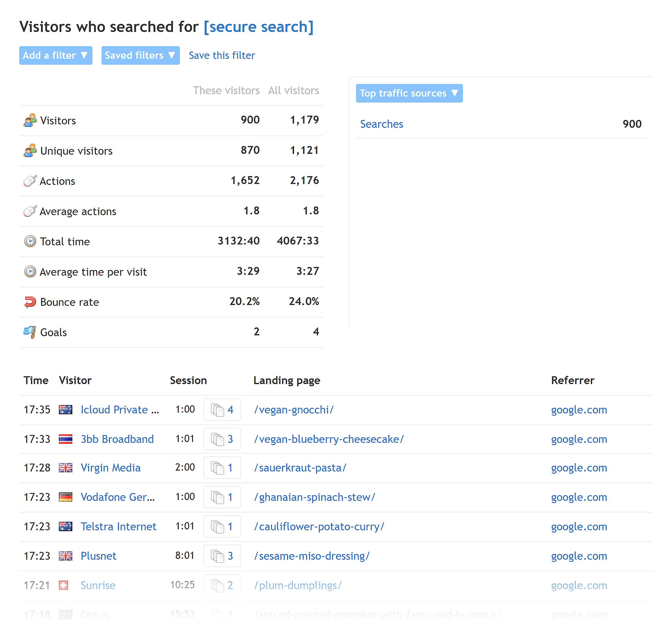This screenshot has height=628, width=672.
Task: Click the Goals flag icon
Action: [x=30, y=332]
